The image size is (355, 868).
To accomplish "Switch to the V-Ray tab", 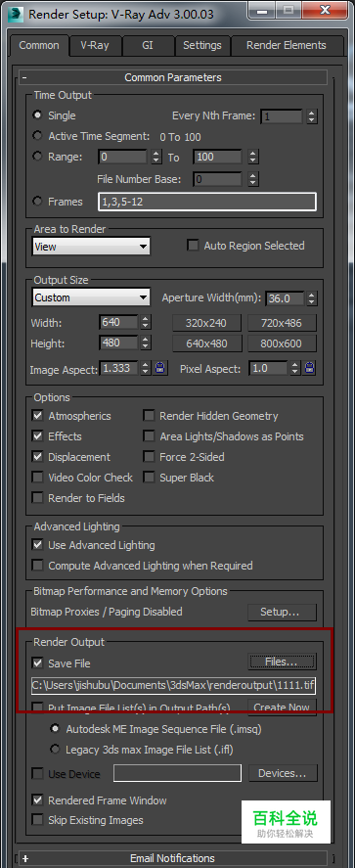I will coord(95,45).
